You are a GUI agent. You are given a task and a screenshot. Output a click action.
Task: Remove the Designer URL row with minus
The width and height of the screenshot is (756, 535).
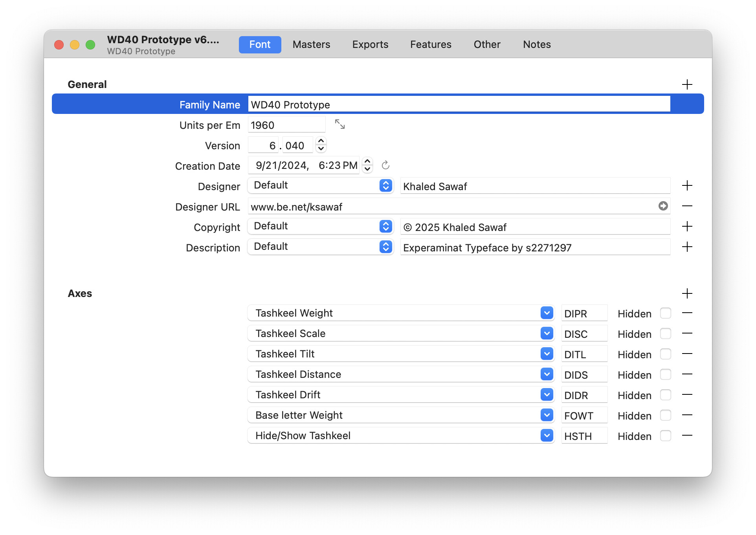coord(687,206)
